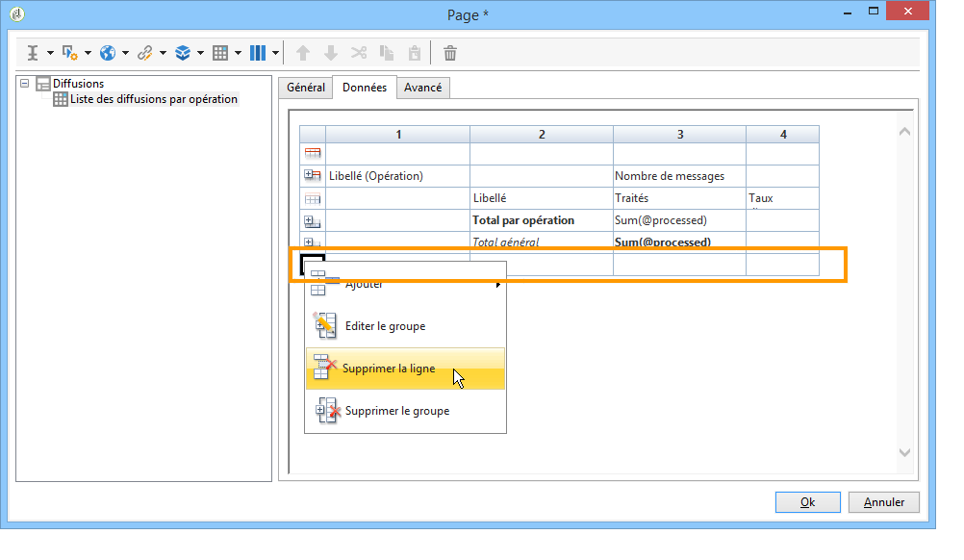Click the application icon in the title bar
Image resolution: width=964 pixels, height=560 pixels.
point(18,14)
